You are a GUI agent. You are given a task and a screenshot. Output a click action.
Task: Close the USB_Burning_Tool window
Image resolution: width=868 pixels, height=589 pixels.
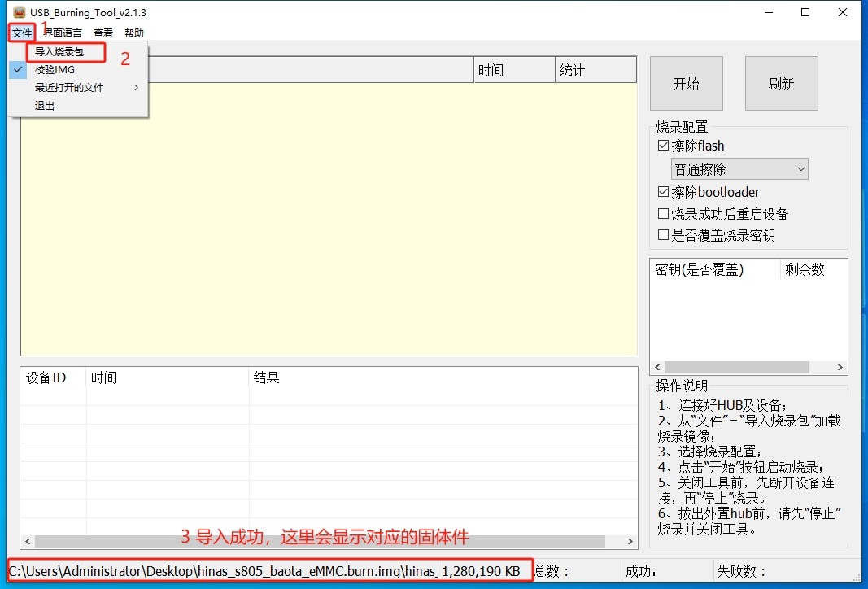point(843,12)
